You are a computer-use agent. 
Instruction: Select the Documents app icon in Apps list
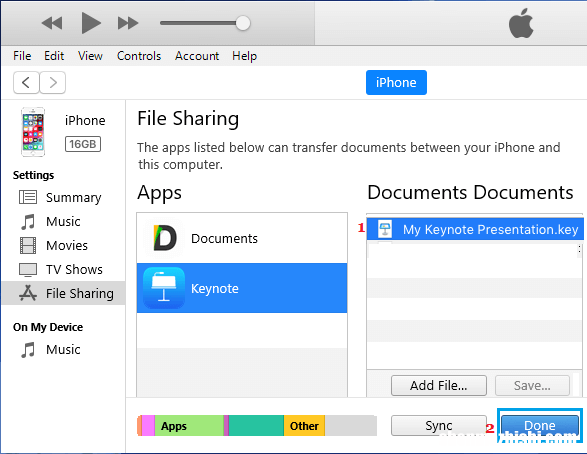tap(165, 238)
